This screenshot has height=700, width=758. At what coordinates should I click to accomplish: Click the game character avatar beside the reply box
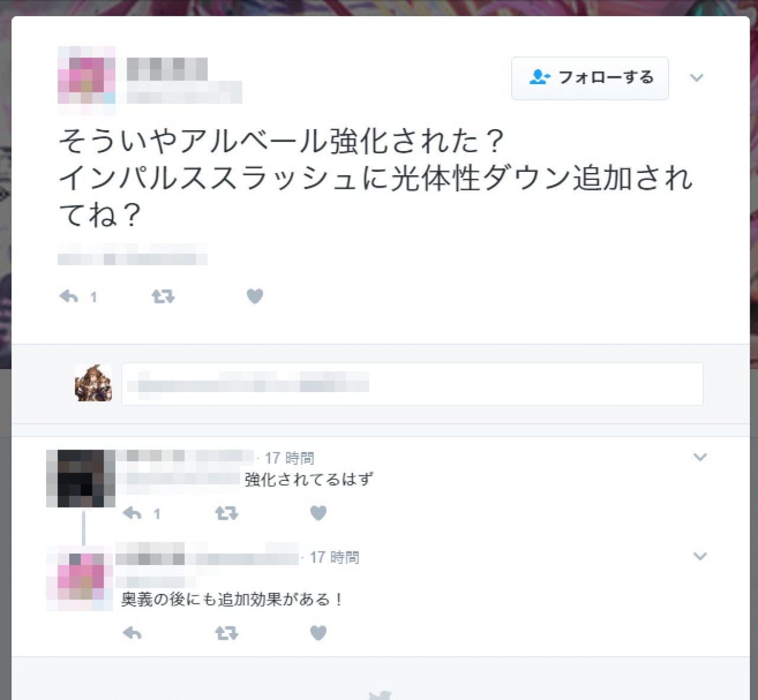93,383
